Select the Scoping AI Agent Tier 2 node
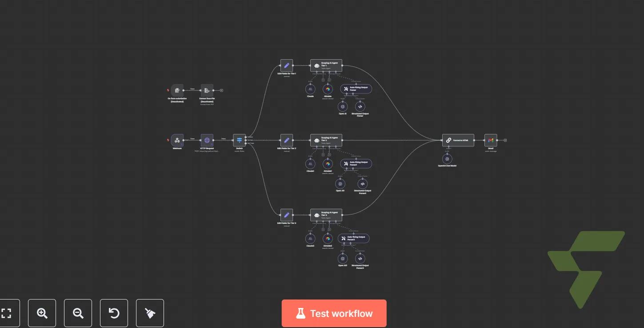The image size is (644, 328). tap(326, 140)
